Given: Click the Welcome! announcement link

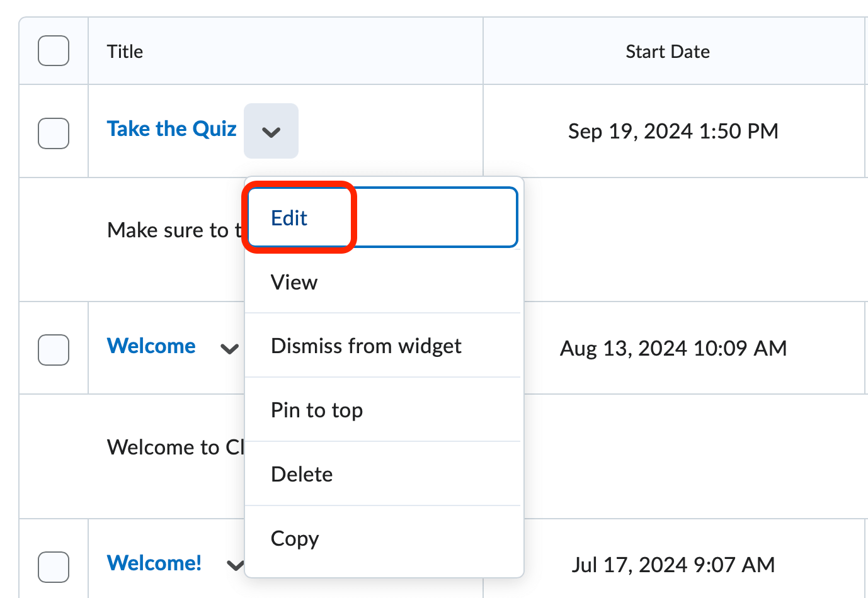Looking at the screenshot, I should tap(154, 563).
